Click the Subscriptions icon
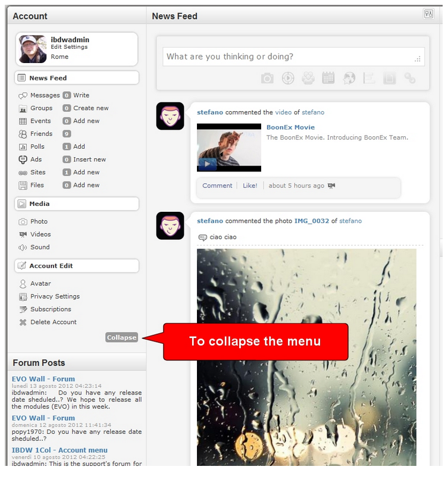The width and height of the screenshot is (448, 479). point(23,309)
